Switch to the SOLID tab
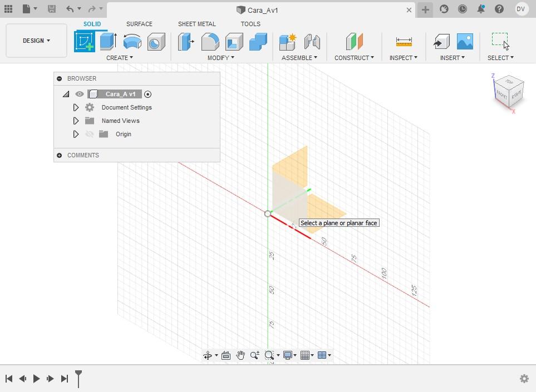Screen dimensions: 536x392 pyautogui.click(x=92, y=24)
